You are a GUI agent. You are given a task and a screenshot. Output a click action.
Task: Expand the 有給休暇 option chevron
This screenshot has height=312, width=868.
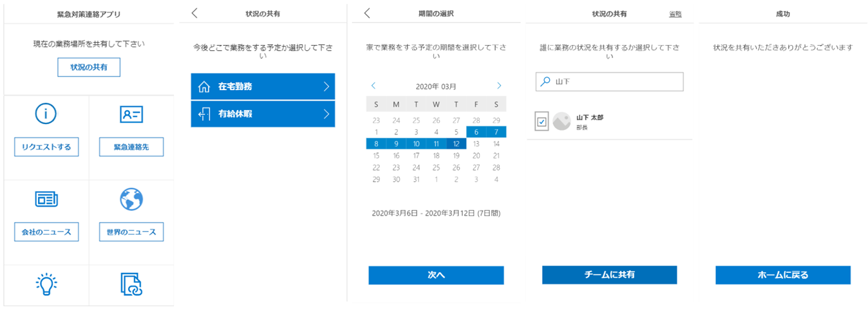point(326,114)
